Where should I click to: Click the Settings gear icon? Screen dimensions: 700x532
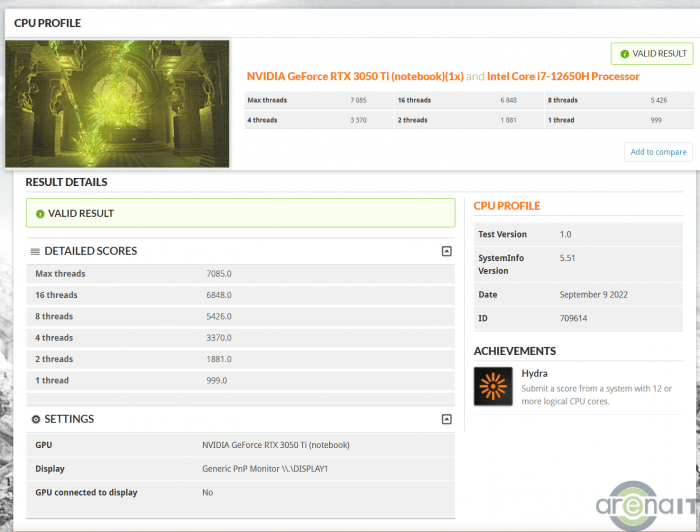pyautogui.click(x=36, y=419)
